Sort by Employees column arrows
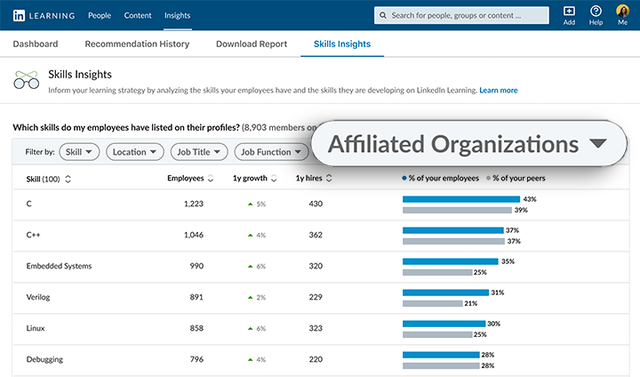Image resolution: width=640 pixels, height=377 pixels. [211, 178]
